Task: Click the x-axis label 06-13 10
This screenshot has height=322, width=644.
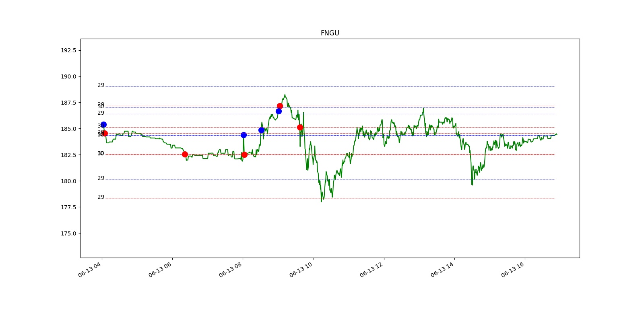Action: coord(301,269)
